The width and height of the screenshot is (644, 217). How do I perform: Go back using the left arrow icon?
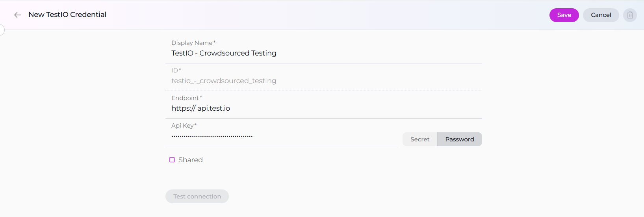click(x=17, y=15)
